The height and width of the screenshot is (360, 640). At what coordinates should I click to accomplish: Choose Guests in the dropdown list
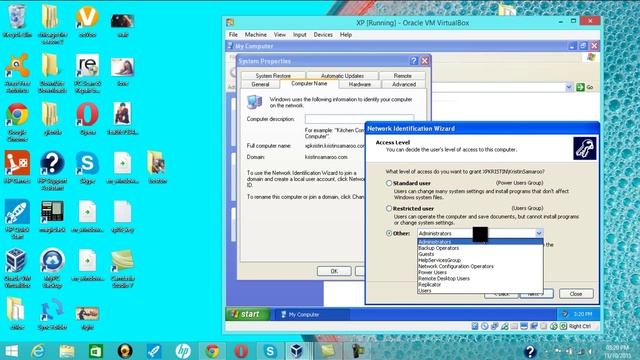pos(480,254)
